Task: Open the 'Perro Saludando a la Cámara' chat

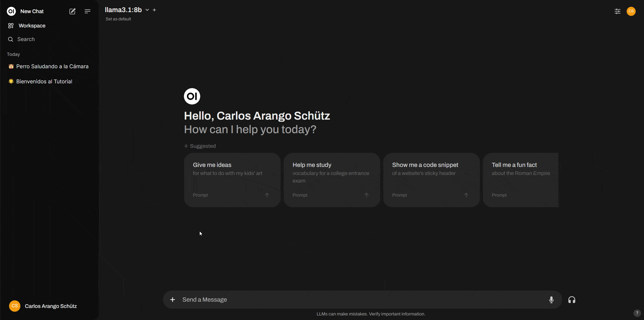Action: point(53,66)
